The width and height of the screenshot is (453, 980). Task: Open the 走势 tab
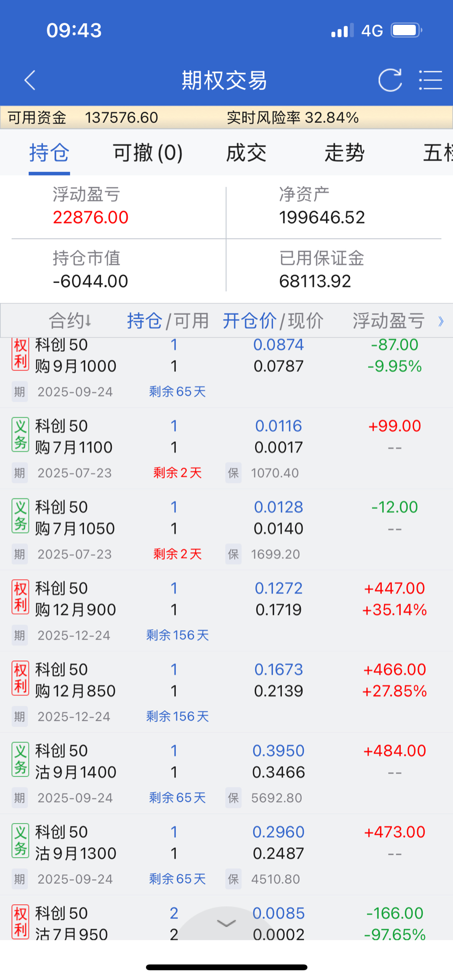click(344, 153)
